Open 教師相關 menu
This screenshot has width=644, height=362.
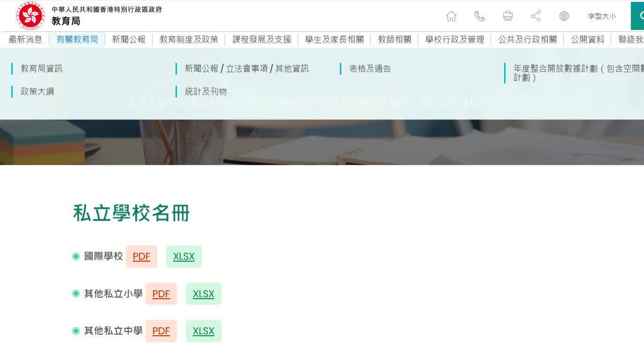pyautogui.click(x=394, y=39)
